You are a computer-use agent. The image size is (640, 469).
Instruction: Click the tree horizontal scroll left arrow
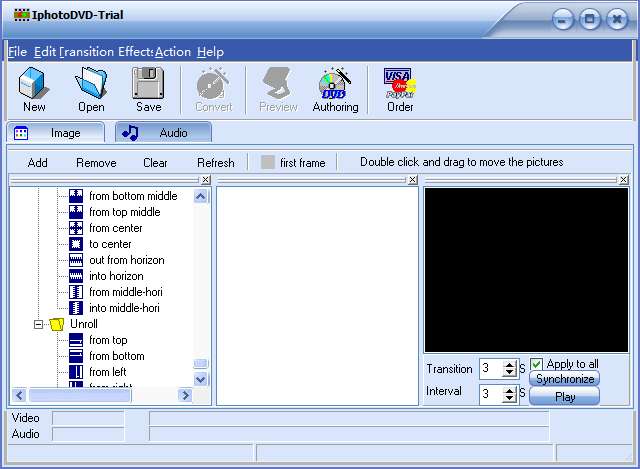click(x=20, y=395)
